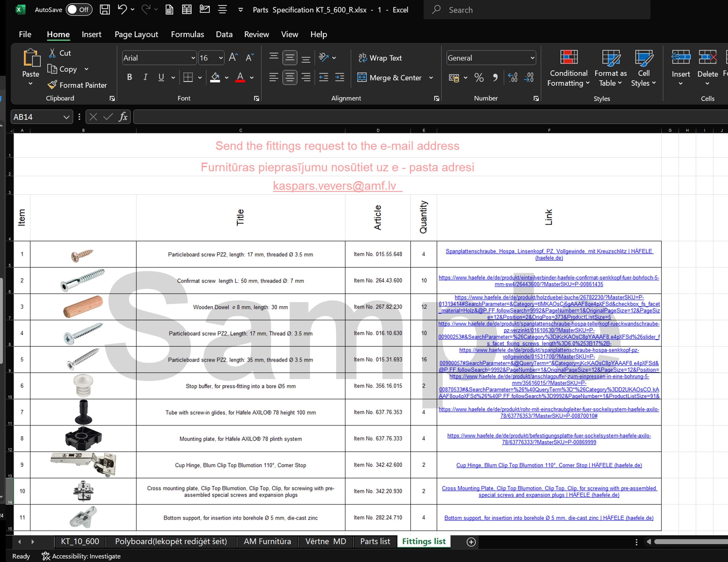Click the Delete cells icon
This screenshot has width=728, height=562.
point(708,57)
